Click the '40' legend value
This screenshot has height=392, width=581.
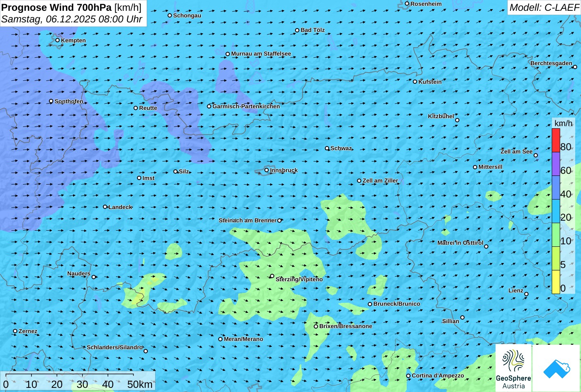coord(566,194)
